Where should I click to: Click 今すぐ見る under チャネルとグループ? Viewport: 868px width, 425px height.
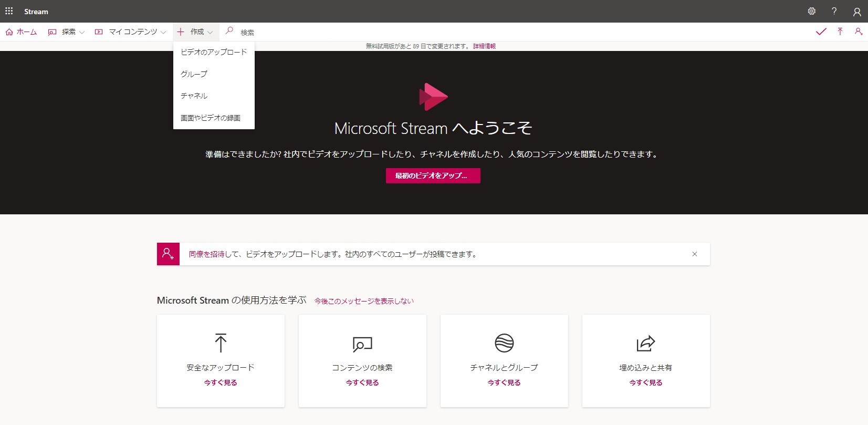tap(504, 382)
